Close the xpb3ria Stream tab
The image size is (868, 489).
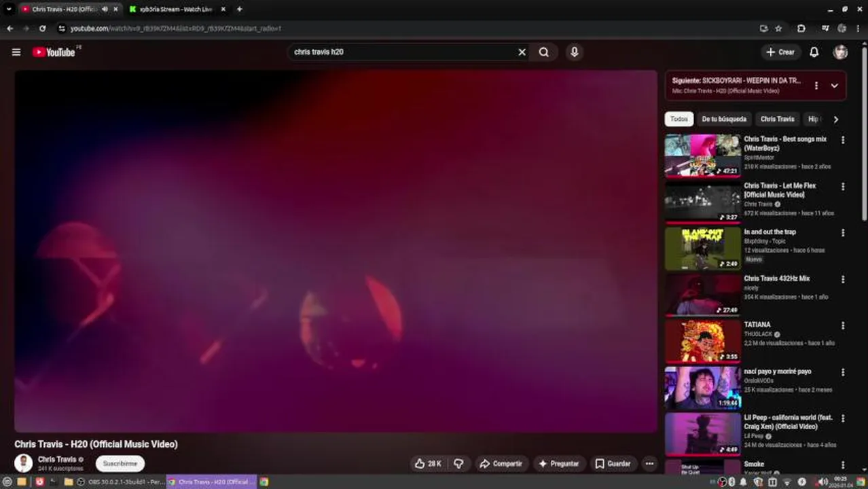(223, 10)
